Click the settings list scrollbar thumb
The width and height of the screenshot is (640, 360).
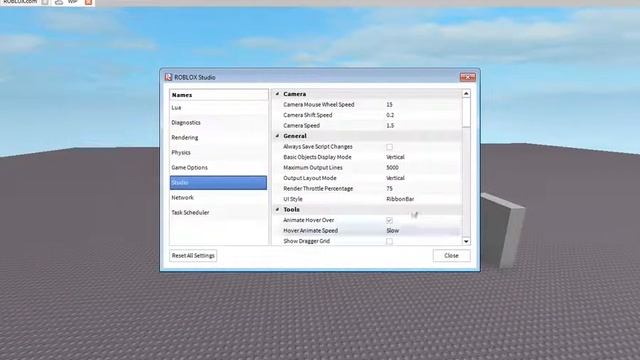pyautogui.click(x=466, y=113)
